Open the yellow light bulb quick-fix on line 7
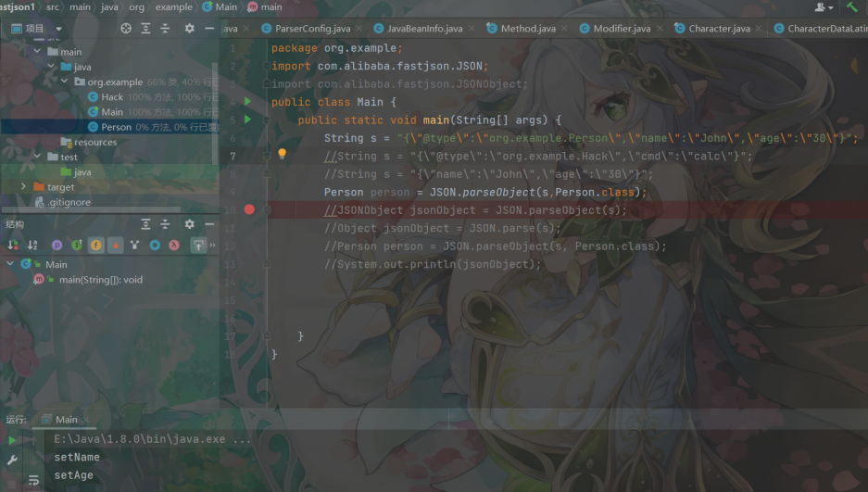Viewport: 868px width, 492px height. pos(282,153)
